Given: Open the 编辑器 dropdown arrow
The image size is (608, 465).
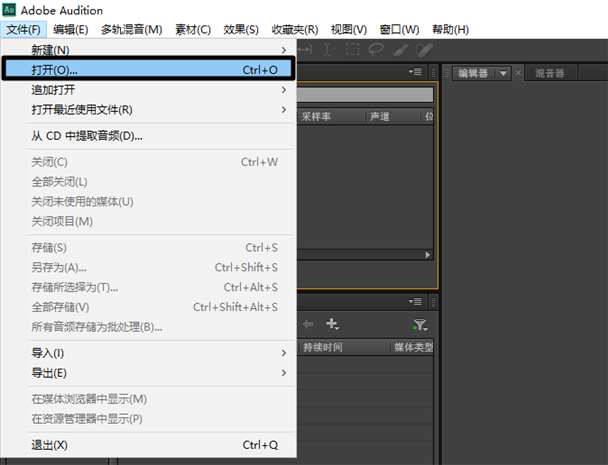Looking at the screenshot, I should (x=503, y=73).
